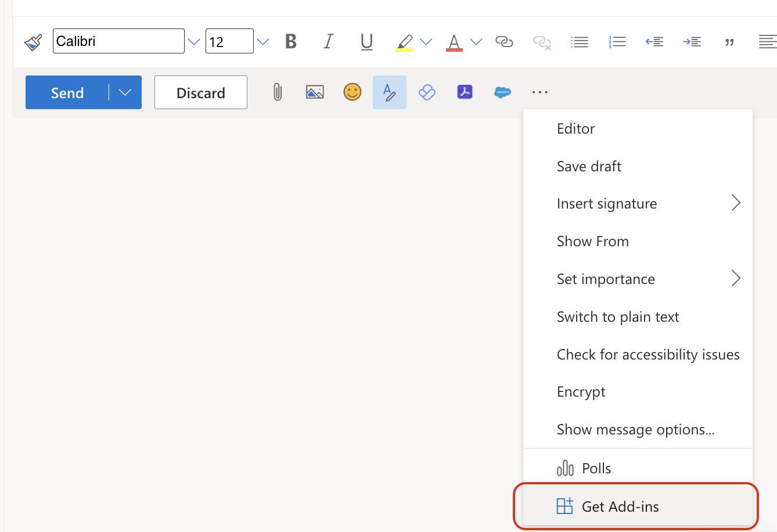
Task: Select Get Add-ins from the menu
Action: pyautogui.click(x=620, y=506)
